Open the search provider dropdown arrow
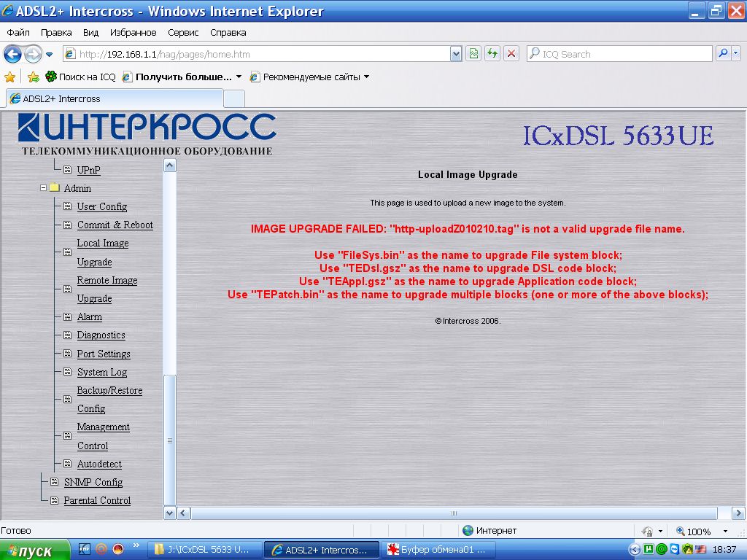This screenshot has width=747, height=560. tap(736, 54)
